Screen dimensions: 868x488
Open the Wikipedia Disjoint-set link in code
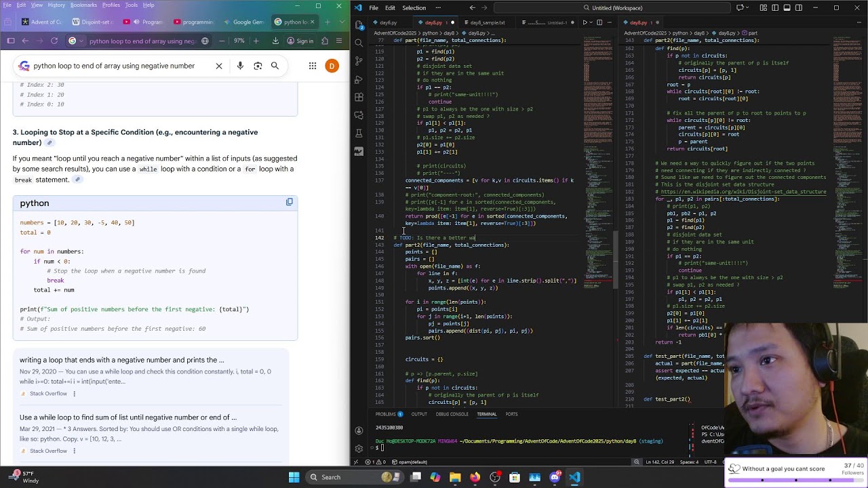tap(747, 192)
